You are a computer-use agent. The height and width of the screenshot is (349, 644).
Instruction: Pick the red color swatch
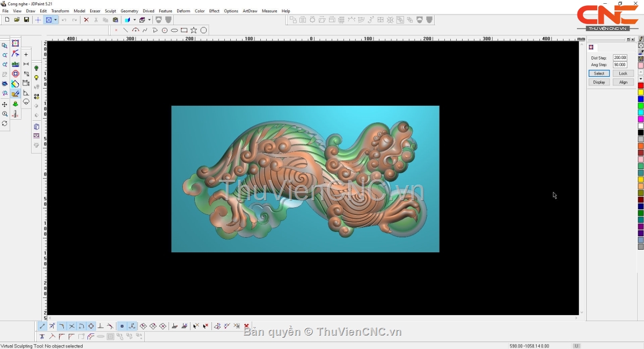pyautogui.click(x=641, y=86)
